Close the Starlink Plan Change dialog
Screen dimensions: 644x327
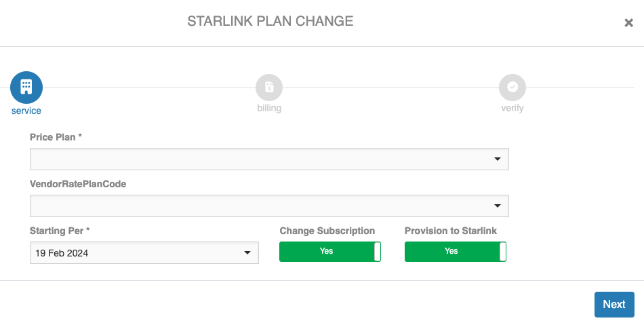tap(628, 22)
